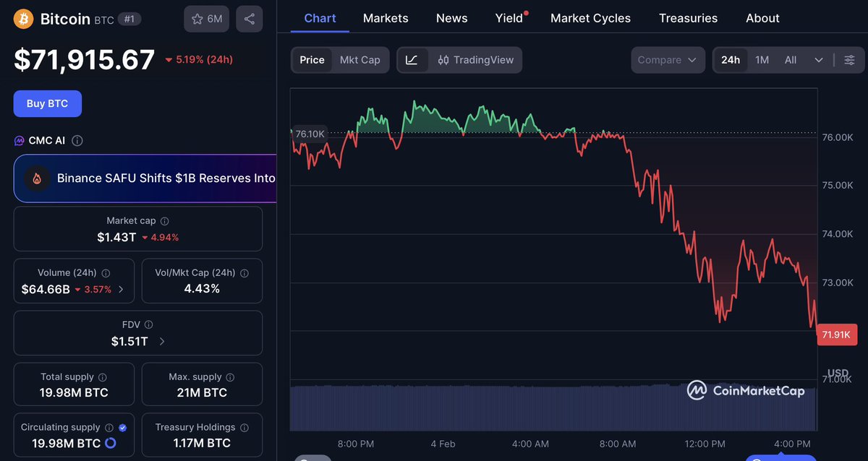Expand Volume (24h) details chevron

point(121,289)
